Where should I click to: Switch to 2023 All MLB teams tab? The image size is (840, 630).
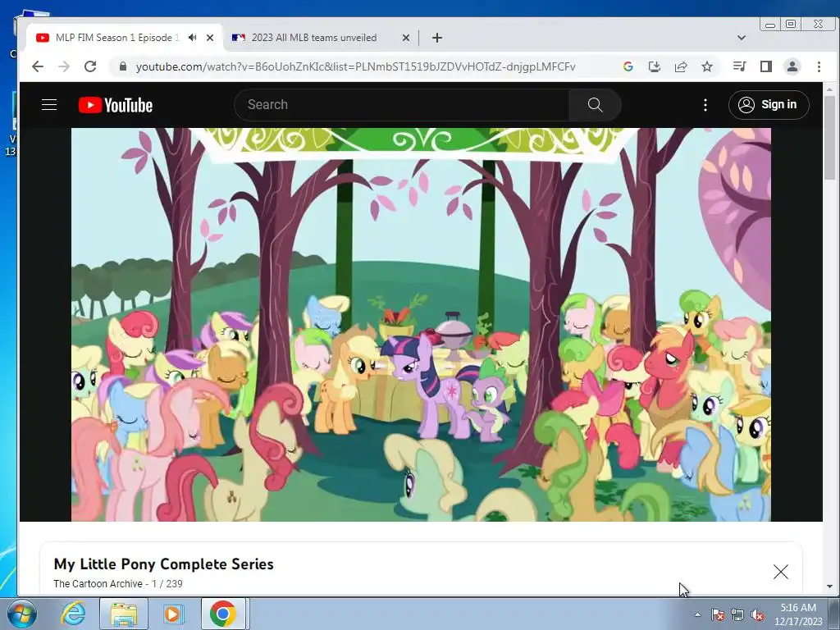(x=314, y=38)
